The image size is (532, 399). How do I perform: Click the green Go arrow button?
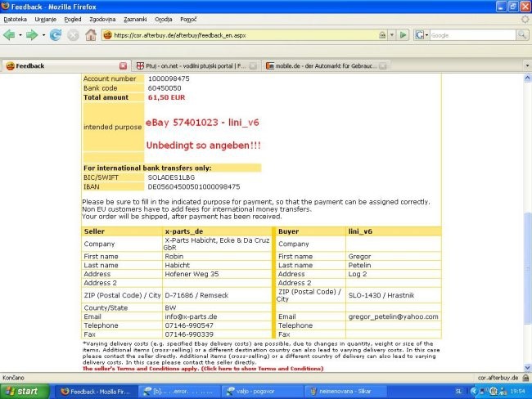(x=403, y=35)
